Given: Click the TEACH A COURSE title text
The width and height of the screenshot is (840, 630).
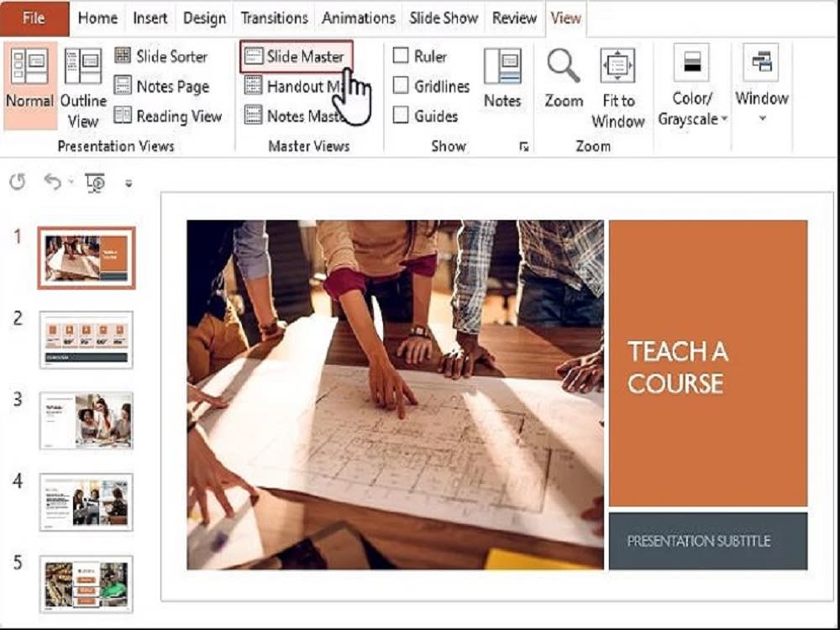Looking at the screenshot, I should [678, 368].
